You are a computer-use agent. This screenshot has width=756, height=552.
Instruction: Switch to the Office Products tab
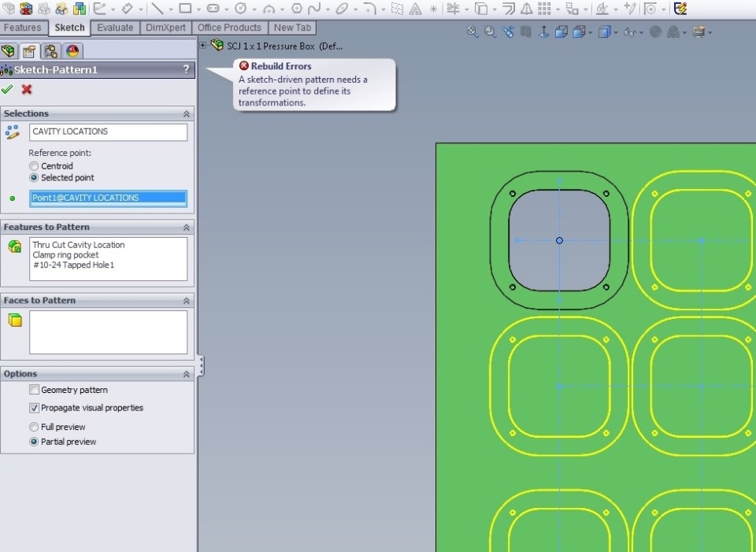[x=229, y=28]
